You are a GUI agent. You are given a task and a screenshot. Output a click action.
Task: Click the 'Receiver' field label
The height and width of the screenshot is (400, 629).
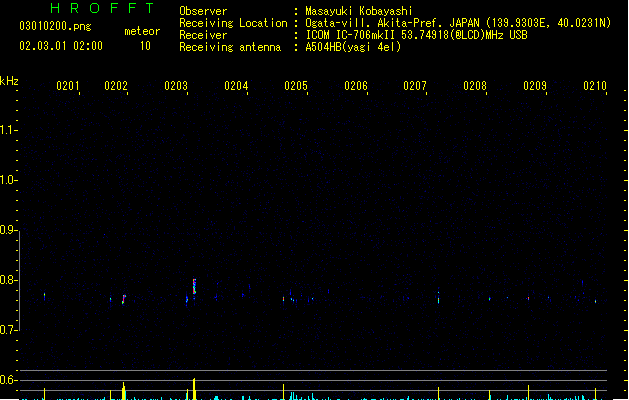coord(203,35)
